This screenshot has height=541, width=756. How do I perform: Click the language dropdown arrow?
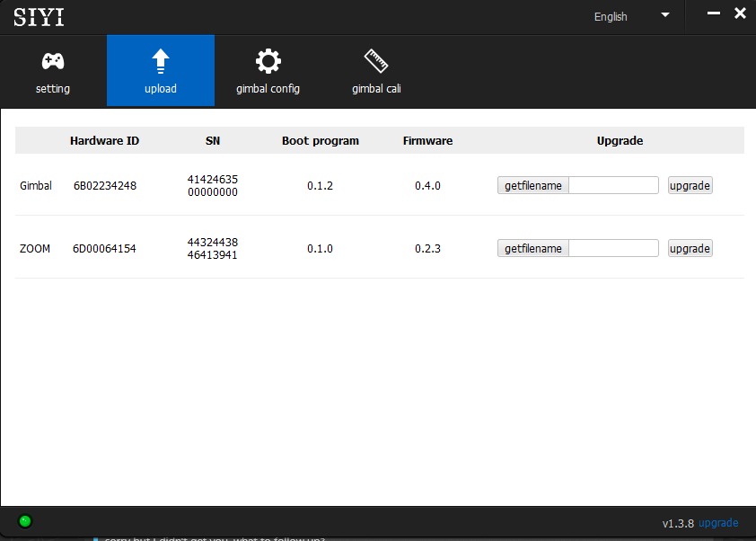pos(665,15)
